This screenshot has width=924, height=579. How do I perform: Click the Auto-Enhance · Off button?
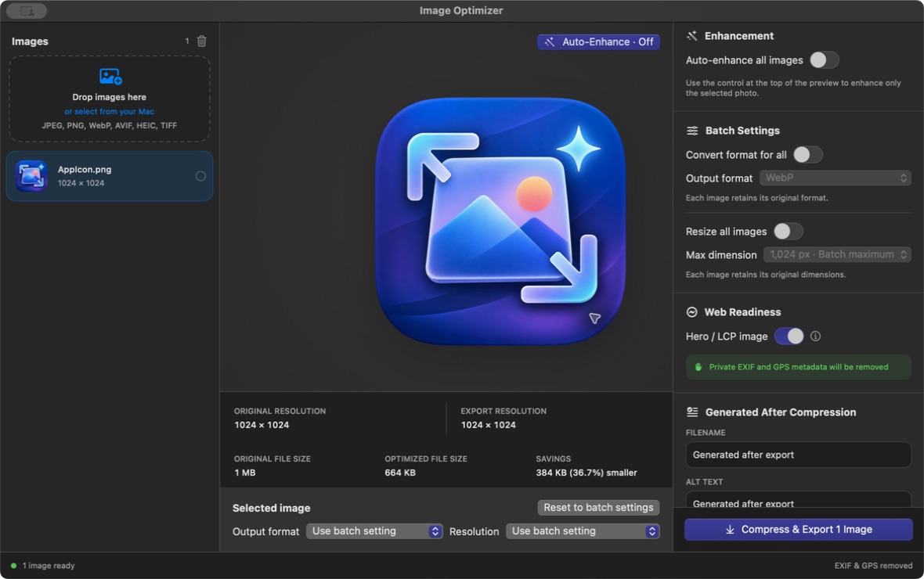pyautogui.click(x=598, y=41)
